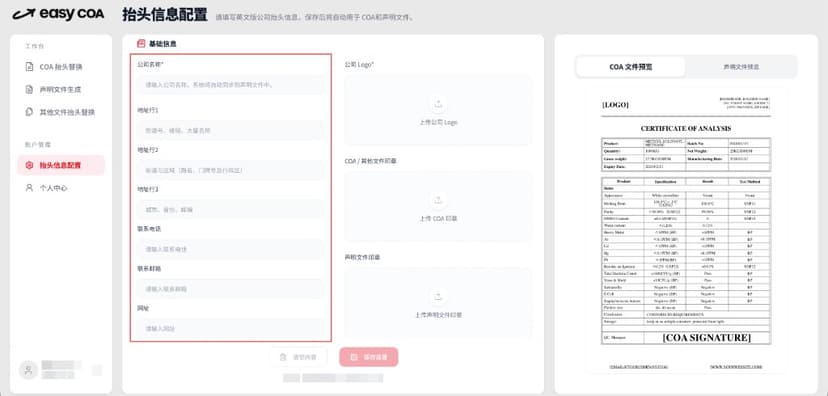828x396 pixels.
Task: Focus the 公司名称 input field
Action: pyautogui.click(x=231, y=84)
